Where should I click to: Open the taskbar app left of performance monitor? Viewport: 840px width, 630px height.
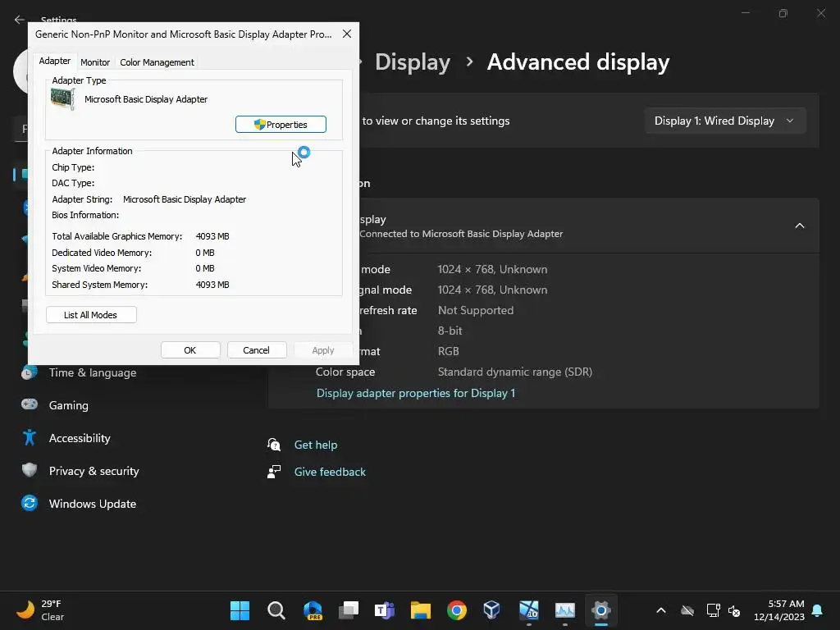529,610
